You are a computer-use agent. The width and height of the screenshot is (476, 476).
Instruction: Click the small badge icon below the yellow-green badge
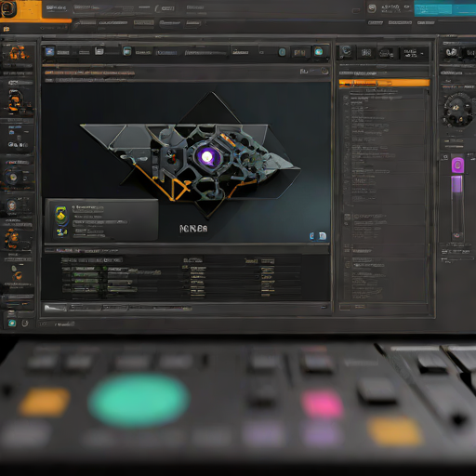pyautogui.click(x=61, y=231)
